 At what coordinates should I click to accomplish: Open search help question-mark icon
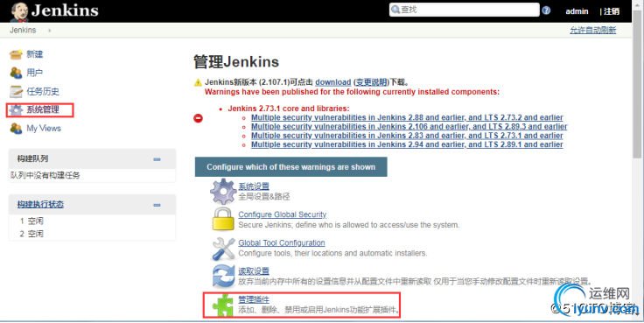(546, 11)
